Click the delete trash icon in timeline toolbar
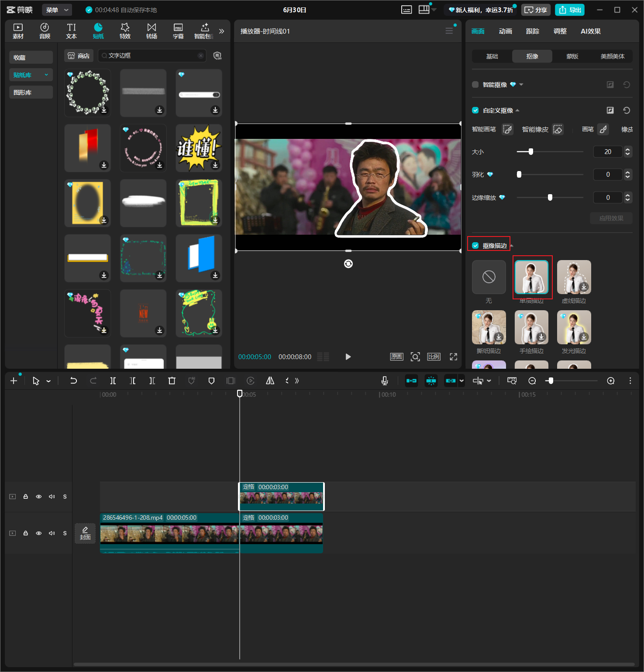The image size is (644, 672). click(x=172, y=381)
